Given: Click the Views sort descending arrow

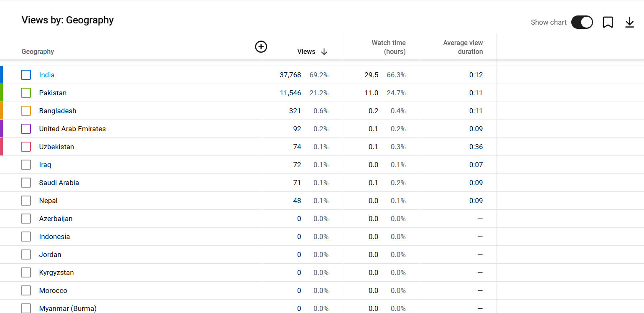Looking at the screenshot, I should [324, 52].
